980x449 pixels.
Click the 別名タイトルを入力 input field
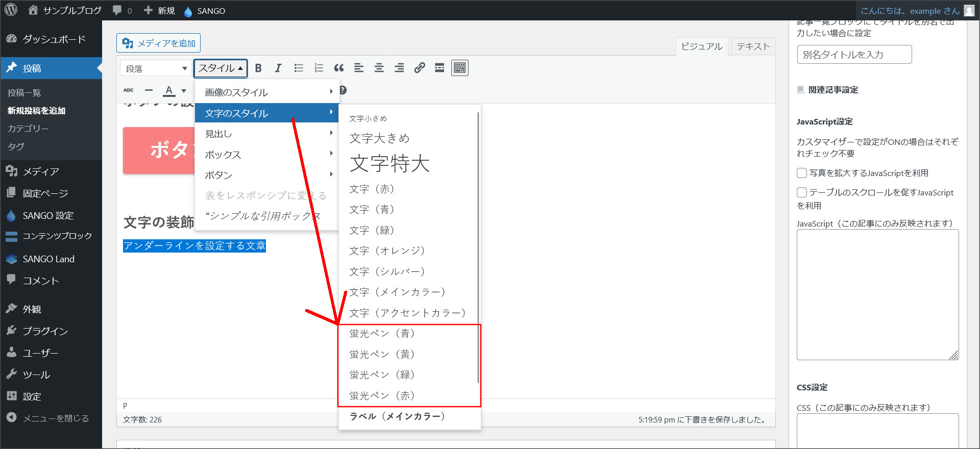tap(854, 55)
